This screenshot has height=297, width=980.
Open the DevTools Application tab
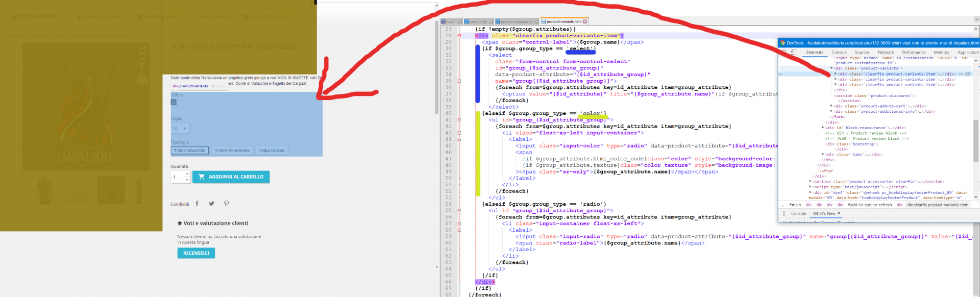pyautogui.click(x=968, y=52)
